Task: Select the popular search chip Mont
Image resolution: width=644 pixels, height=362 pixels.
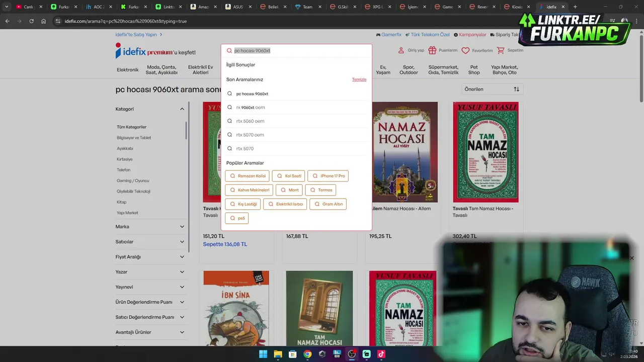Action: [x=289, y=190]
